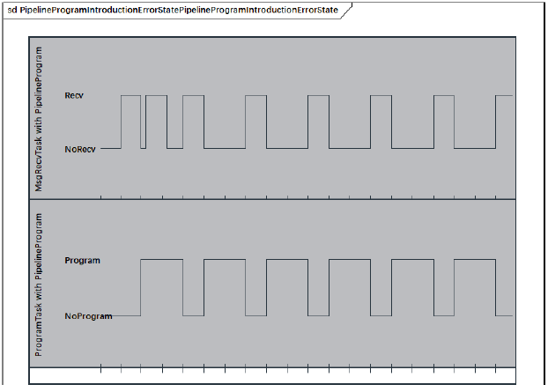548x392 pixels.
Task: Click the first Program pulse in lower waveform
Action: tap(162, 260)
